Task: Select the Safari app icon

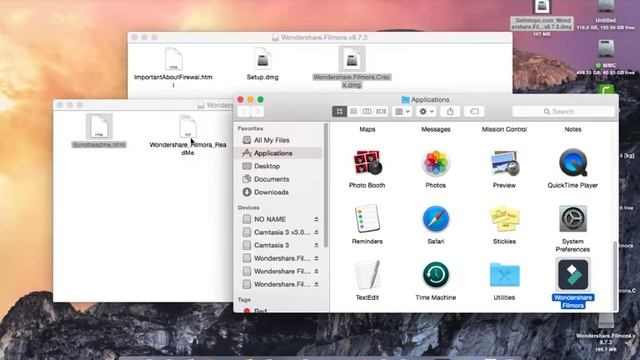Action: 436,219
